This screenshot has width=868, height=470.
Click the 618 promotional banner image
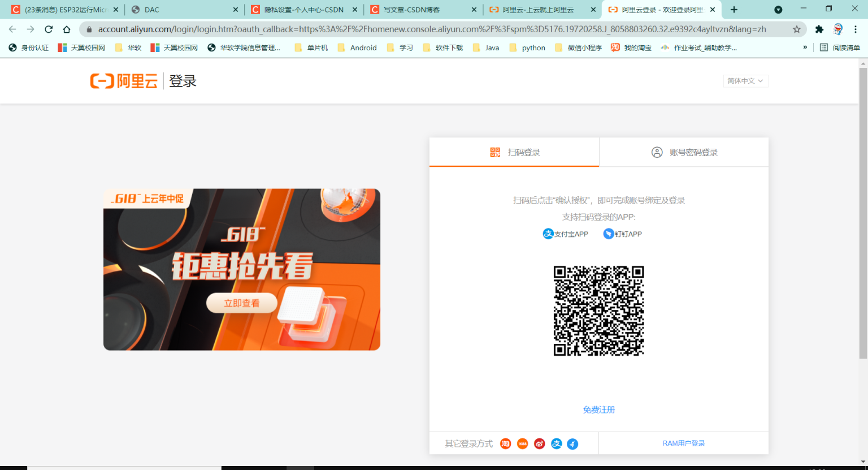(242, 269)
